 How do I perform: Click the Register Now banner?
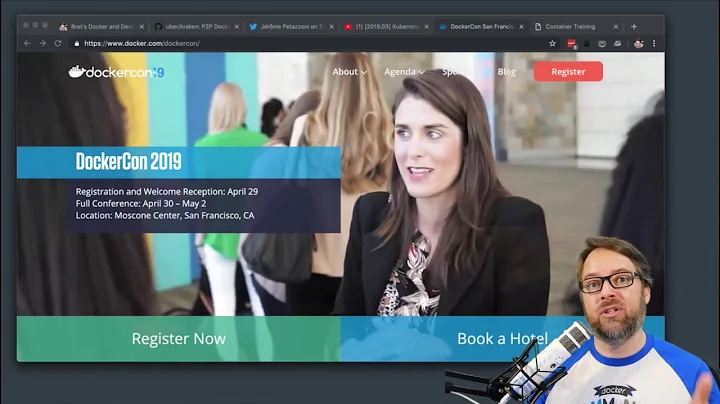[179, 339]
